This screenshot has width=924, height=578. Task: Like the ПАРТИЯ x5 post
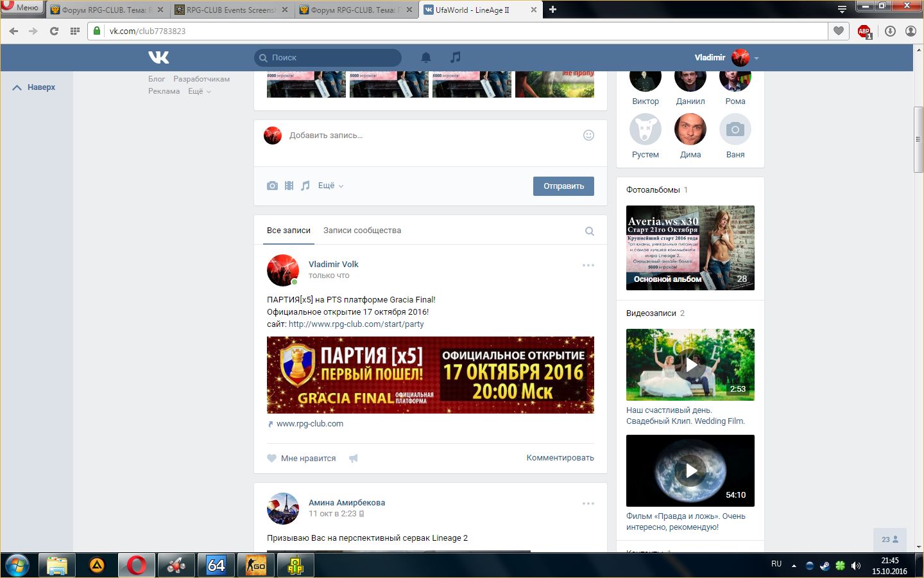pyautogui.click(x=302, y=459)
